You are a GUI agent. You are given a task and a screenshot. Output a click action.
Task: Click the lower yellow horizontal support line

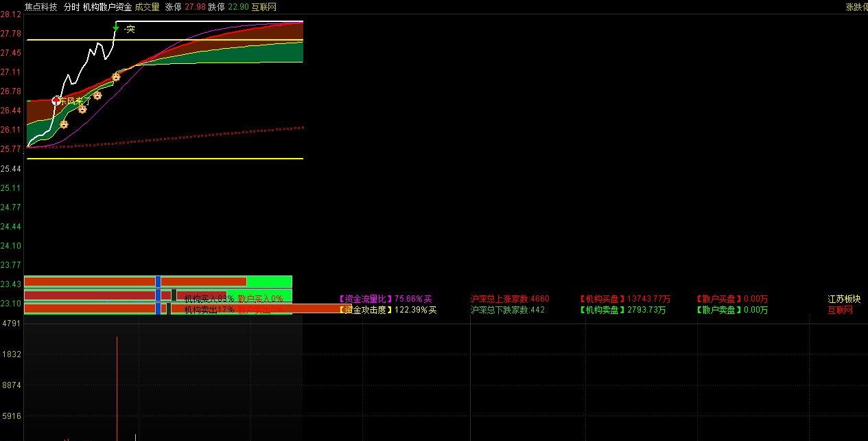click(165, 159)
